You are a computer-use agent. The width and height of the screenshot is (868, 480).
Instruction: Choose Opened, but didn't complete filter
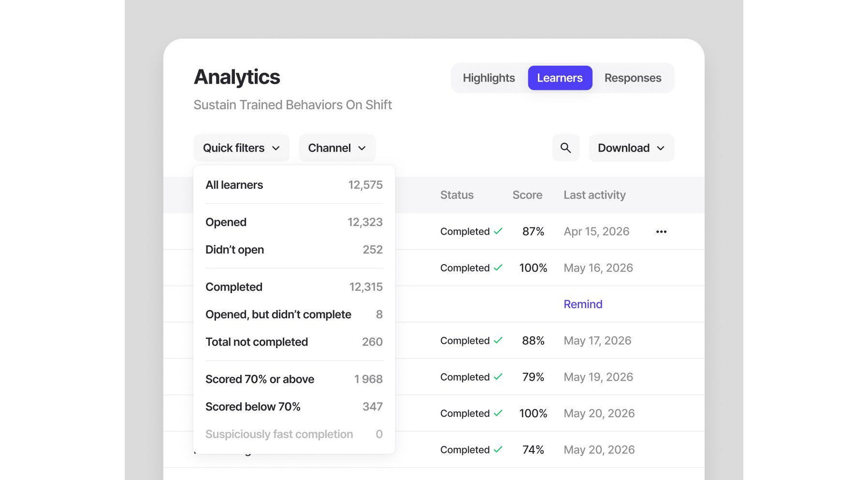coord(294,314)
